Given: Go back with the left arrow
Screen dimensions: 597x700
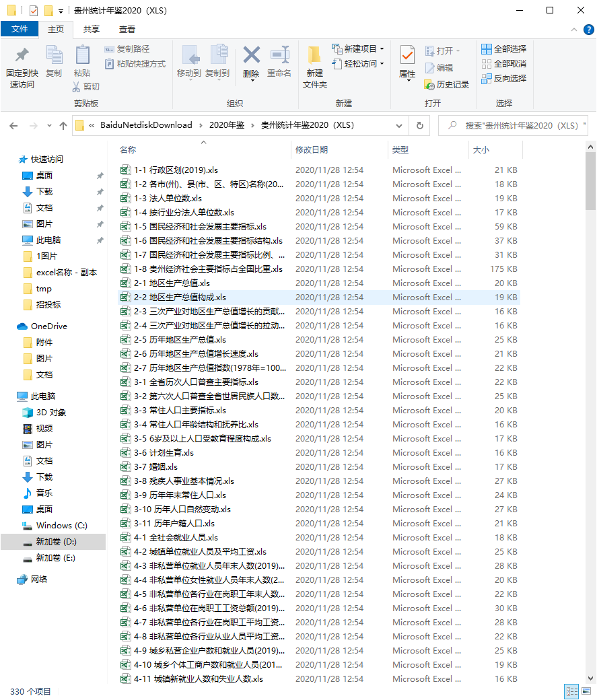Looking at the screenshot, I should coord(13,126).
